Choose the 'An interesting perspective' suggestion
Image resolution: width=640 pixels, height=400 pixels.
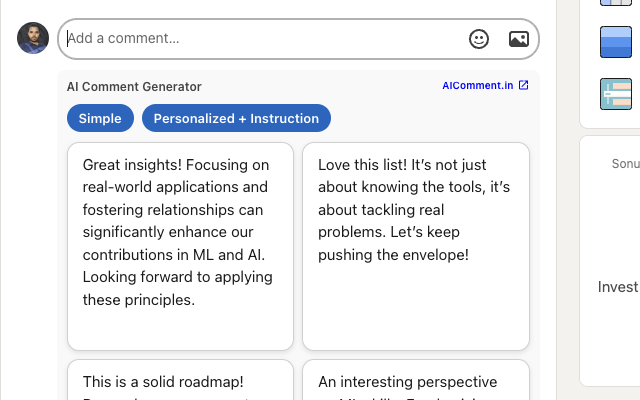point(416,380)
